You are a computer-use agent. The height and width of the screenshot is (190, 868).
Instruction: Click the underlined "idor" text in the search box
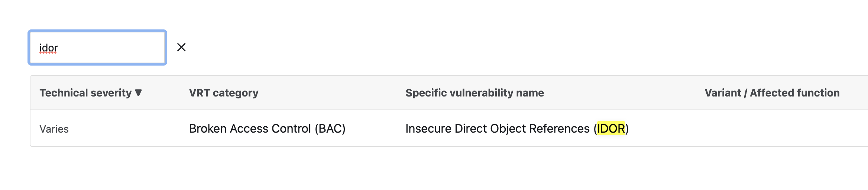click(x=49, y=48)
